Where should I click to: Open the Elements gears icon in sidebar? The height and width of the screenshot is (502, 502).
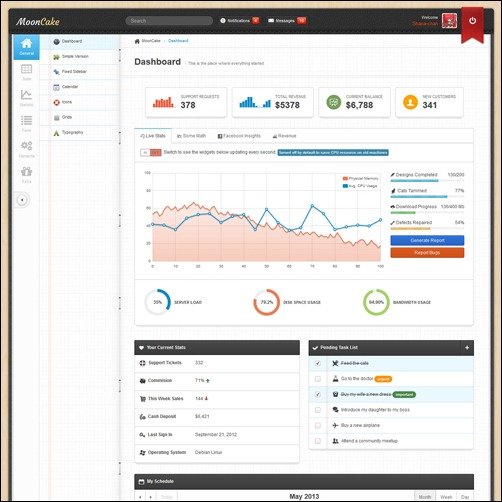[26, 149]
